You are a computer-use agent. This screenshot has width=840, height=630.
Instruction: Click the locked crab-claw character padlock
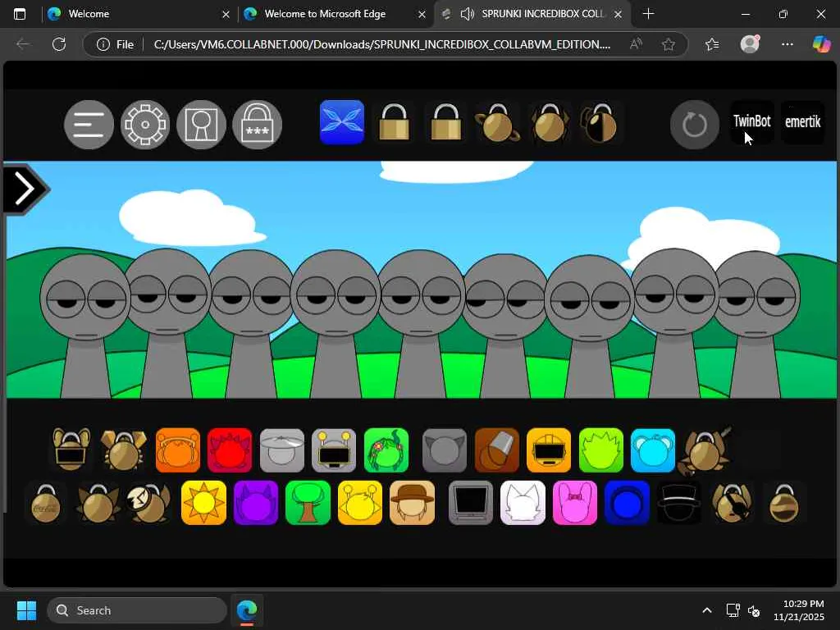[123, 449]
